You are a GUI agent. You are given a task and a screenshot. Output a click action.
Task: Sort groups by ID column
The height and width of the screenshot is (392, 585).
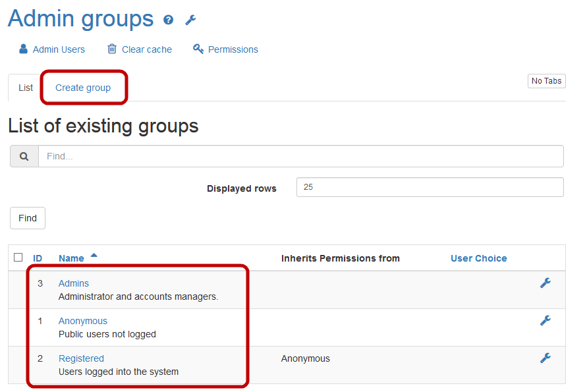pos(38,258)
